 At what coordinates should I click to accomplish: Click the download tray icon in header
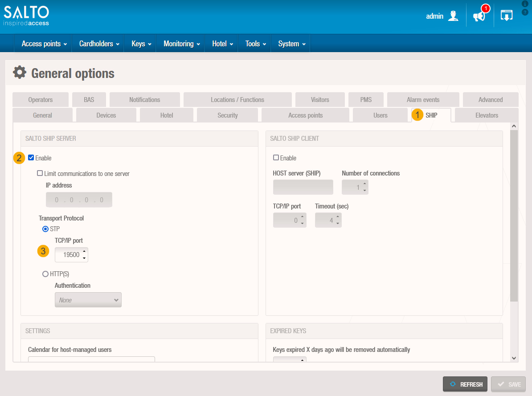click(507, 16)
